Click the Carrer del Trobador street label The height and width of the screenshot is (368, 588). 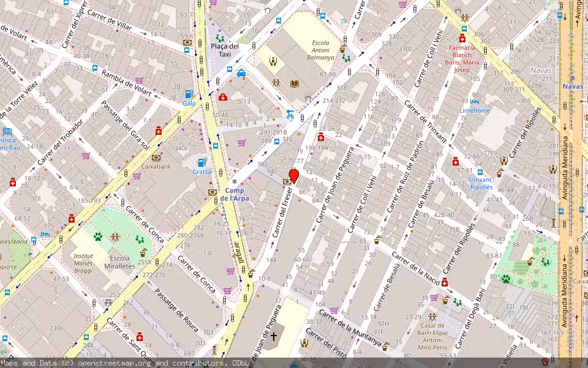tap(60, 142)
